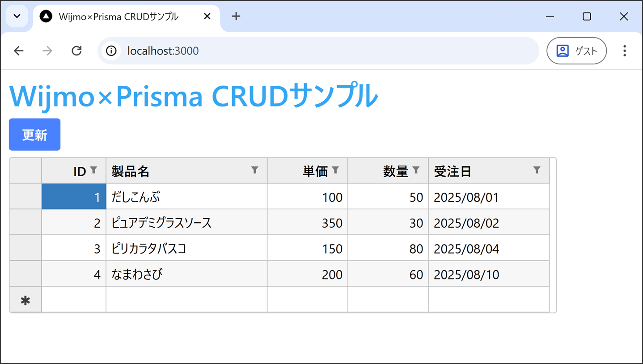Select the ID cell 4

74,274
